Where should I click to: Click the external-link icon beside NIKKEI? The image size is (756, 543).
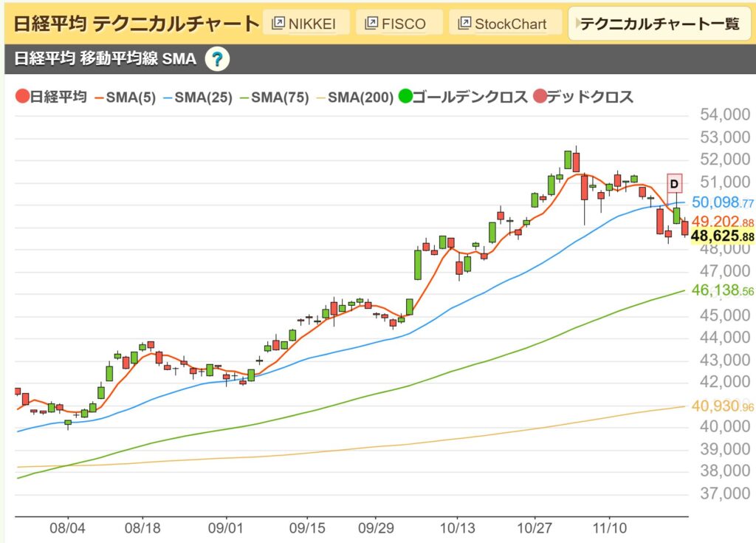point(279,23)
